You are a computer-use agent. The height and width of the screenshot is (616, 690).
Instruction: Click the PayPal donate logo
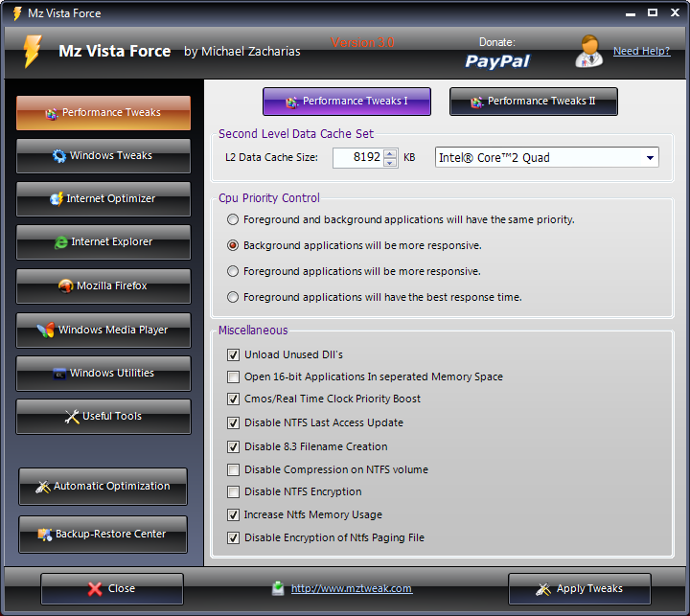click(x=497, y=61)
